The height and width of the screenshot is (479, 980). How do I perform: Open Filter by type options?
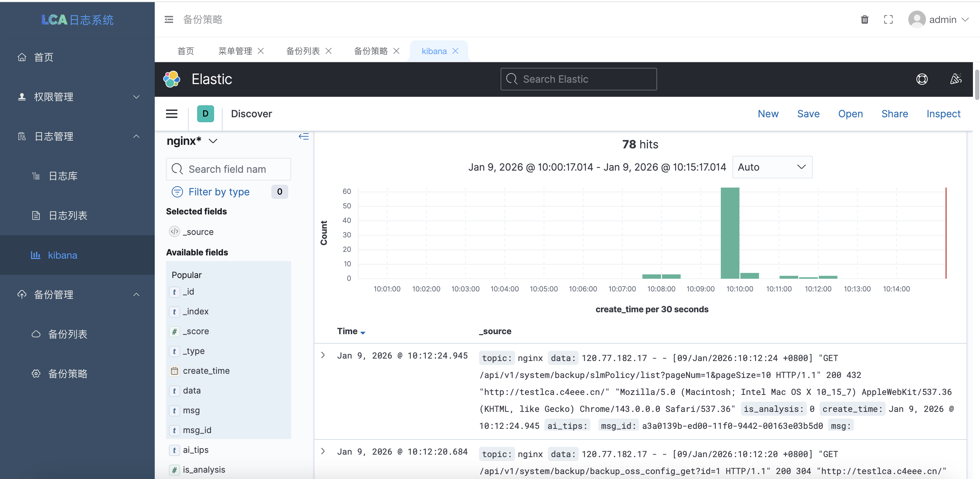click(x=219, y=192)
